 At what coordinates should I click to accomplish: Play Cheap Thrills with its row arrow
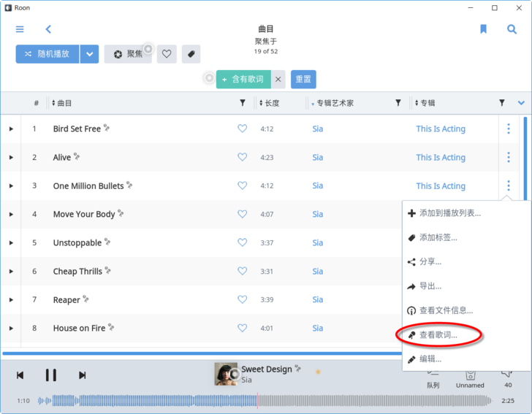click(x=11, y=271)
